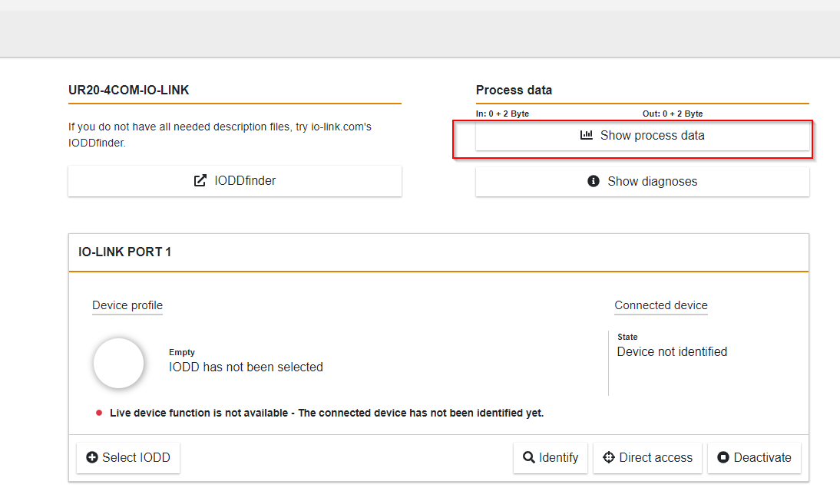Click Select IODD for port 1
This screenshot has height=504, width=840.
click(128, 457)
